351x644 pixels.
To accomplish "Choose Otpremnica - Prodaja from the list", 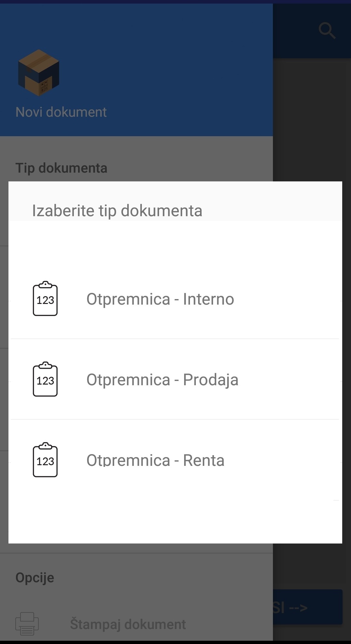I will tap(162, 380).
